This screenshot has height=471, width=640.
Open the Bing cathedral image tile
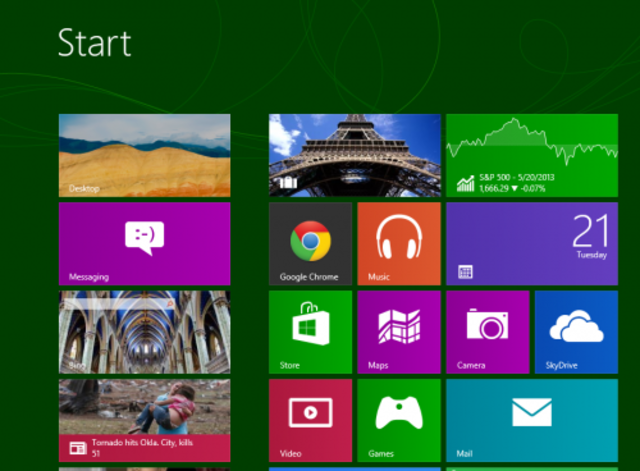(144, 332)
